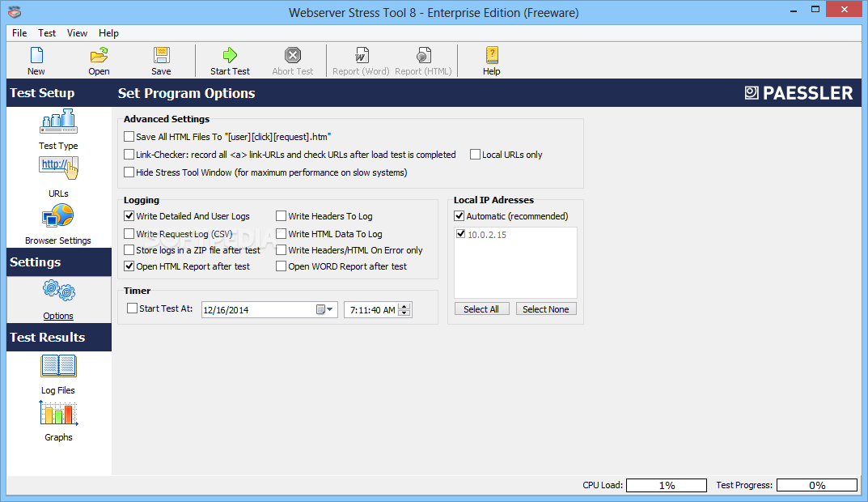Viewport: 868px width, 502px height.
Task: Enable Save All HTML Files option
Action: [129, 136]
